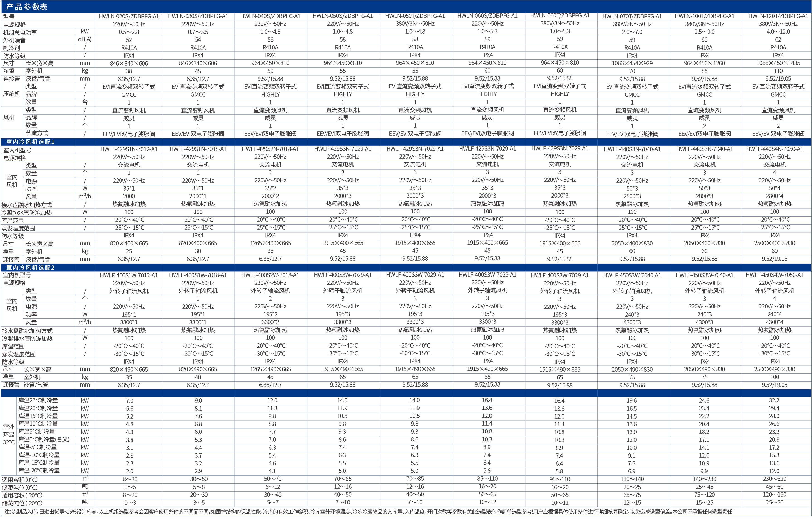Select indoor unit model HWLF-429S1N-7012-A1 cell

point(129,149)
